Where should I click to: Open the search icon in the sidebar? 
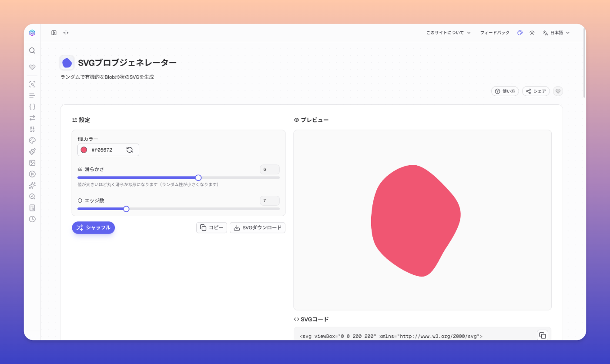point(32,50)
